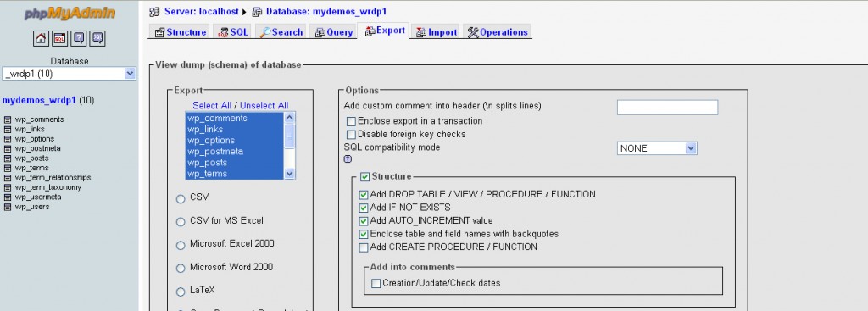Viewport: 868px width, 311px height.
Task: Select wp_options in export table list
Action: tap(235, 141)
